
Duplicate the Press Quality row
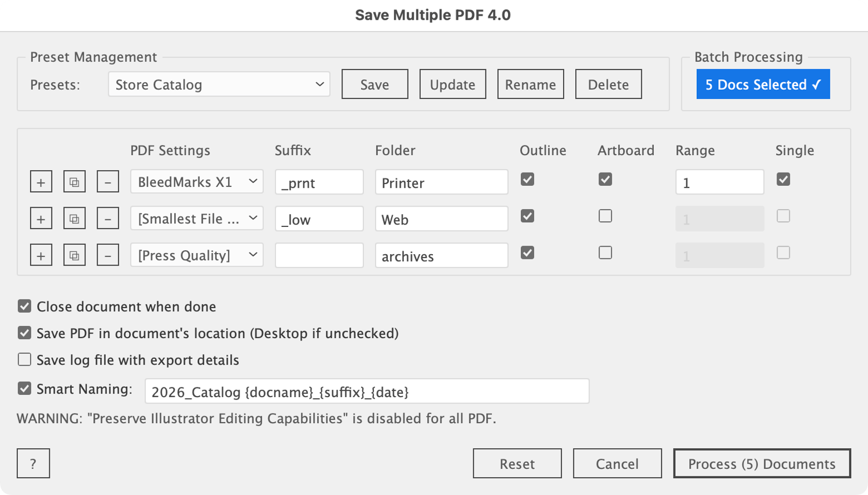point(75,255)
